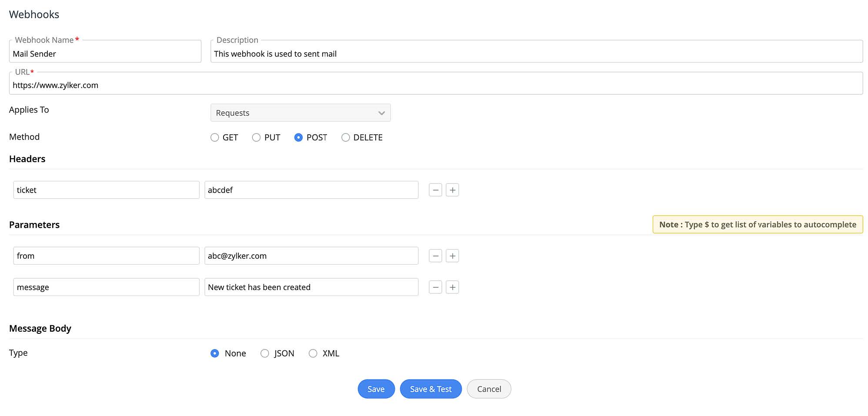Edit the 'New ticket has been created' value
The height and width of the screenshot is (416, 868).
pos(311,287)
